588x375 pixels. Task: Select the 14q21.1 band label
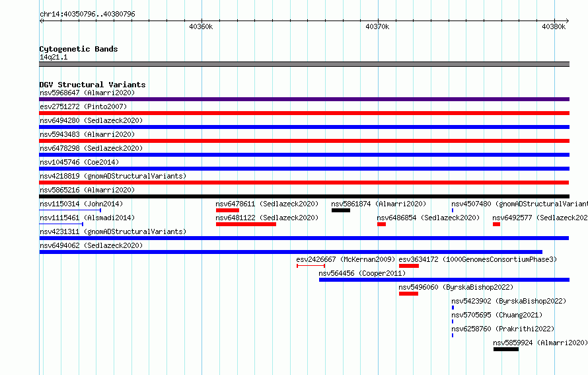point(54,57)
